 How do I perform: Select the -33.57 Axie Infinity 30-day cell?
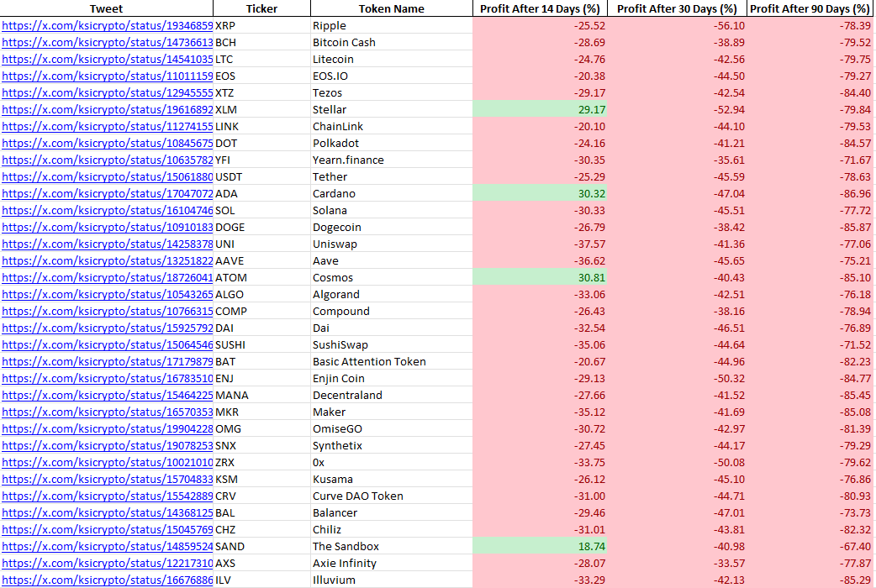(x=677, y=564)
